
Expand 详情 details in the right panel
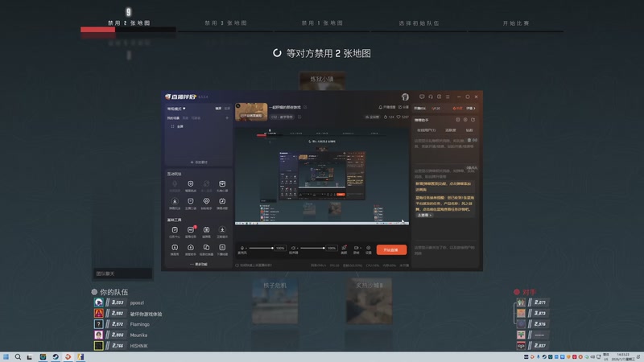(x=471, y=109)
